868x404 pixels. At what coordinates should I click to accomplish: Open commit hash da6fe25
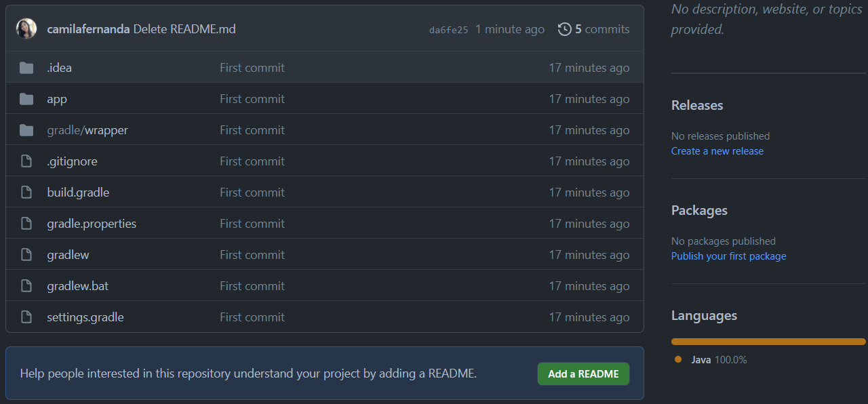[448, 30]
